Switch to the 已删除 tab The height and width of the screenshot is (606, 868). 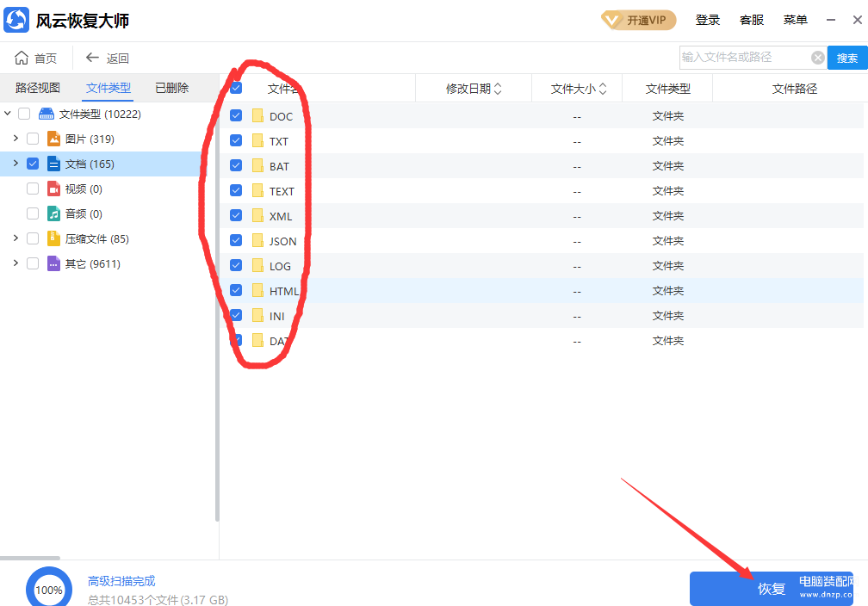tap(171, 88)
